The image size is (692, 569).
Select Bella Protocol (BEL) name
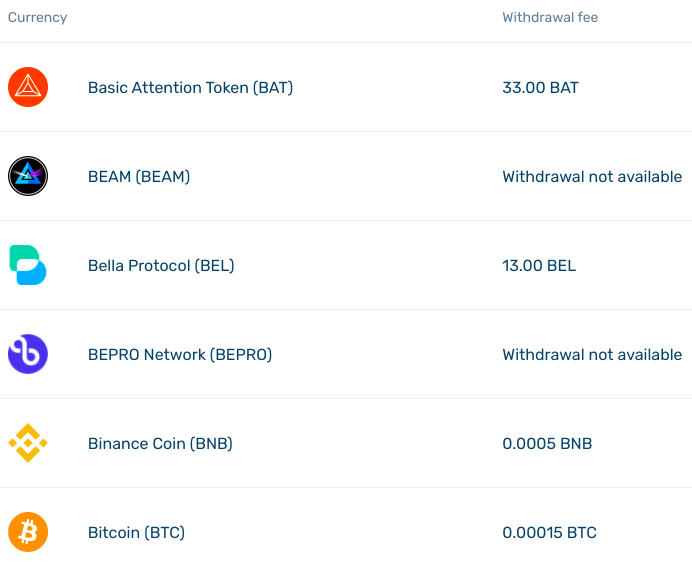pos(161,266)
